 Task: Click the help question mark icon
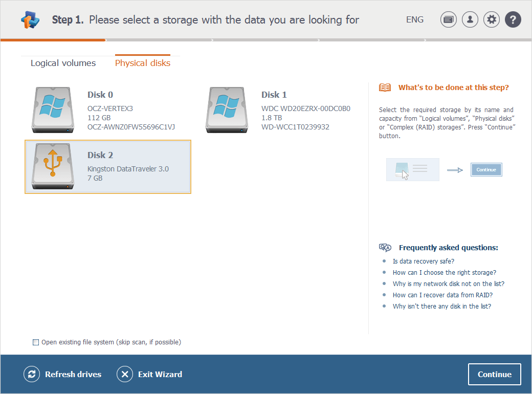click(x=513, y=19)
